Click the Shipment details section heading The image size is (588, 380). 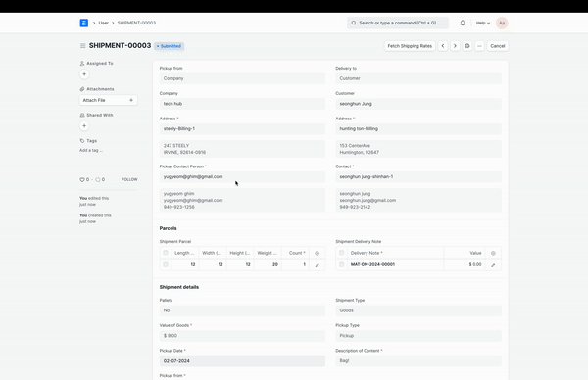[x=179, y=287]
